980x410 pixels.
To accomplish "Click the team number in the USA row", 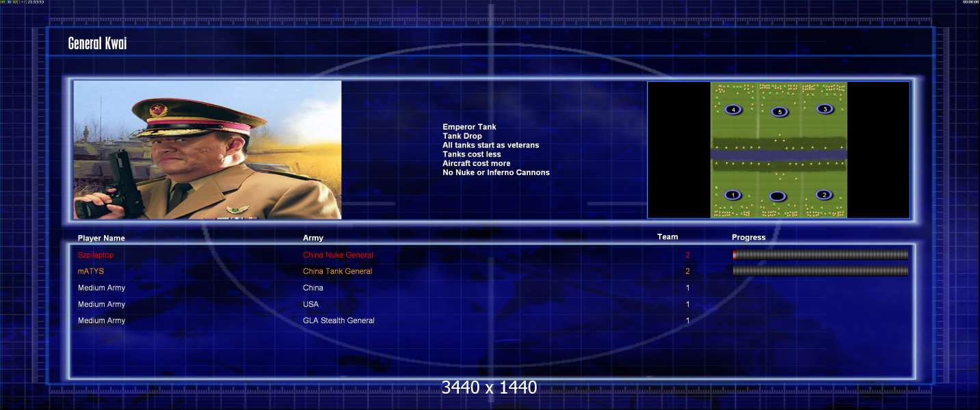I will coord(688,304).
